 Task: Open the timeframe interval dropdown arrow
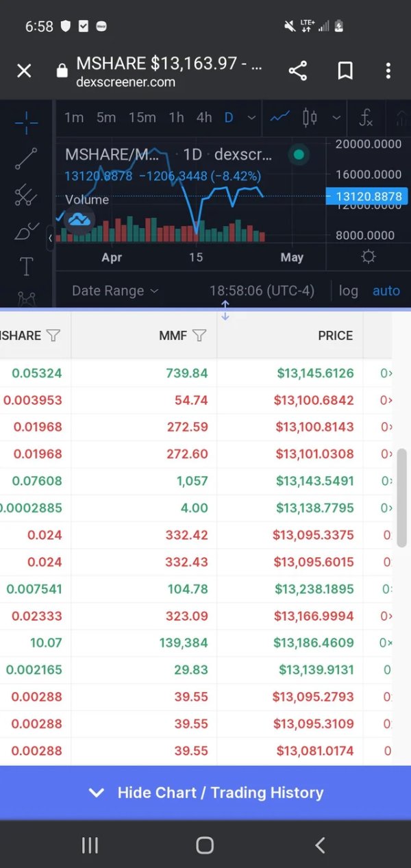(251, 118)
